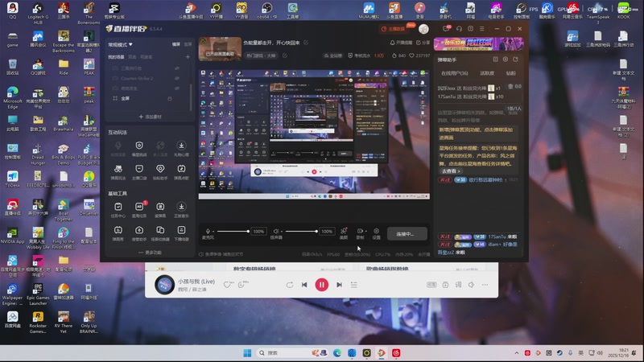644x362 pixels.
Task: Switch to 我的场景 tab
Action: click(x=116, y=57)
